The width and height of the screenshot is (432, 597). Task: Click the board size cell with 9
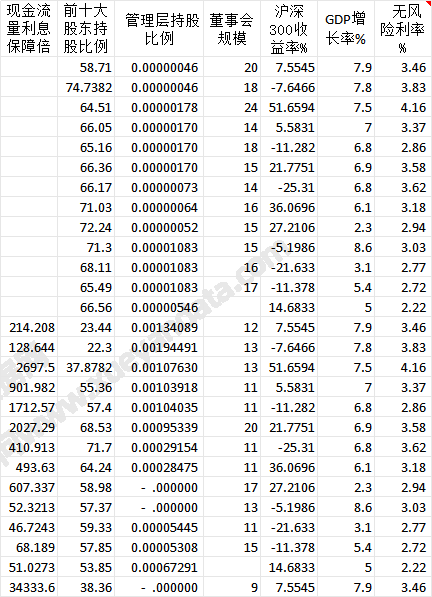(232, 587)
